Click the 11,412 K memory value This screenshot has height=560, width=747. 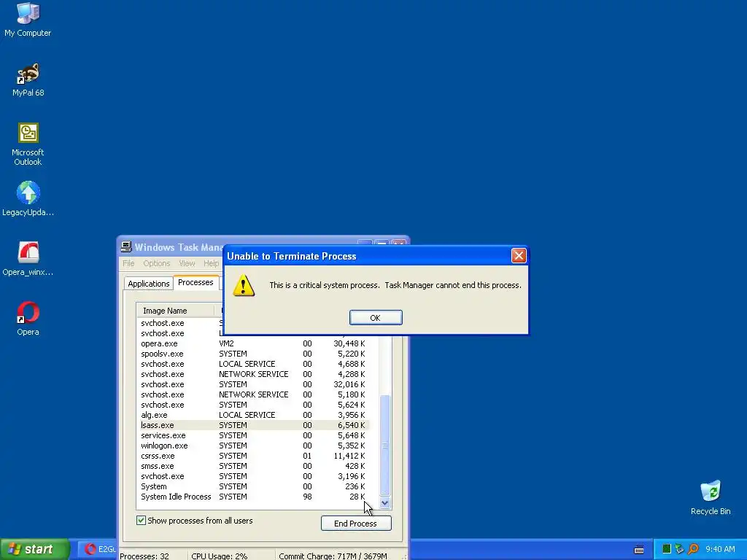click(349, 456)
